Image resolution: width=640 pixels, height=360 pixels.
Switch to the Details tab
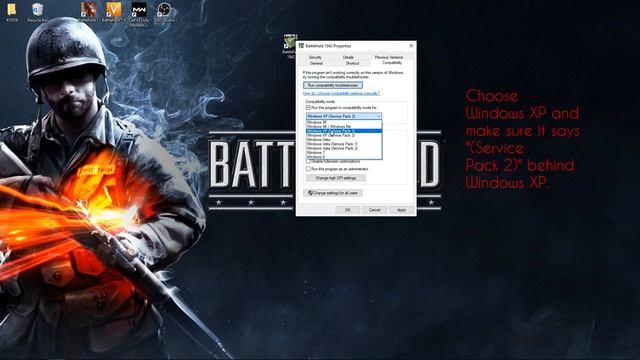coord(348,58)
